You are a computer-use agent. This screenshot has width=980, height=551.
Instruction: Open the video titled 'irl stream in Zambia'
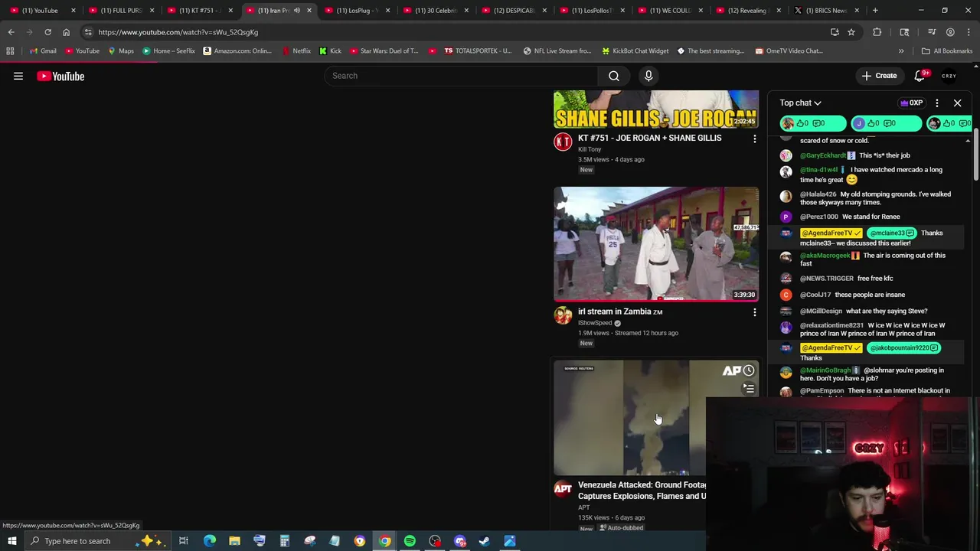[x=620, y=311]
